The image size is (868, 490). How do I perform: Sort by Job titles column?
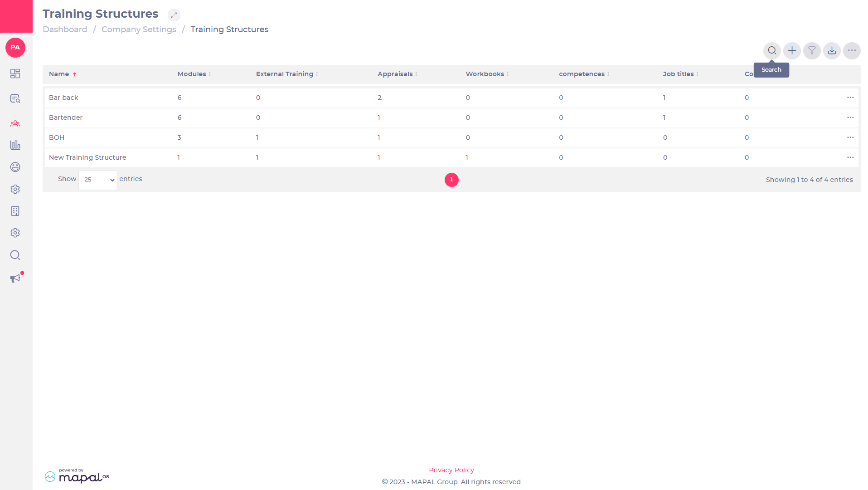(x=680, y=74)
